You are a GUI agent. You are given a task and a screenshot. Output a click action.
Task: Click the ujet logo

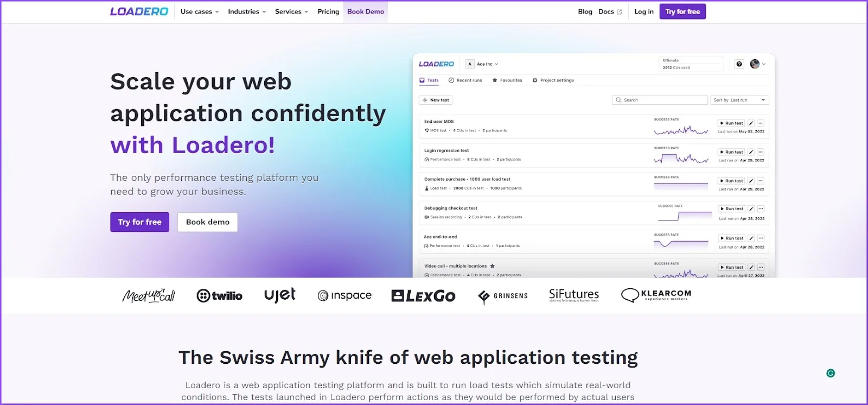coord(280,295)
